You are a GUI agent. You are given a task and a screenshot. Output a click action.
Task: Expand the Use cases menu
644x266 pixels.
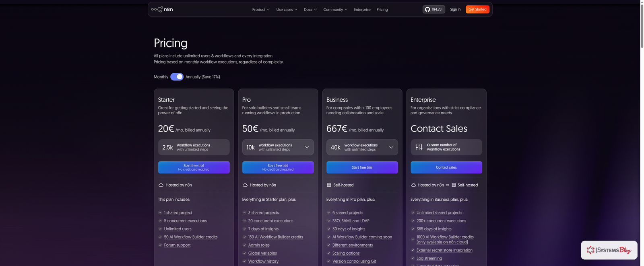tap(287, 10)
